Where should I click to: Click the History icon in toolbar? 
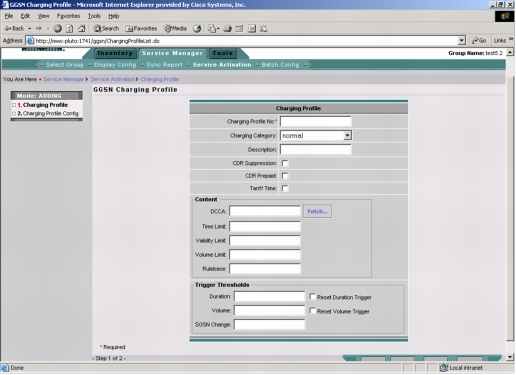tap(197, 29)
